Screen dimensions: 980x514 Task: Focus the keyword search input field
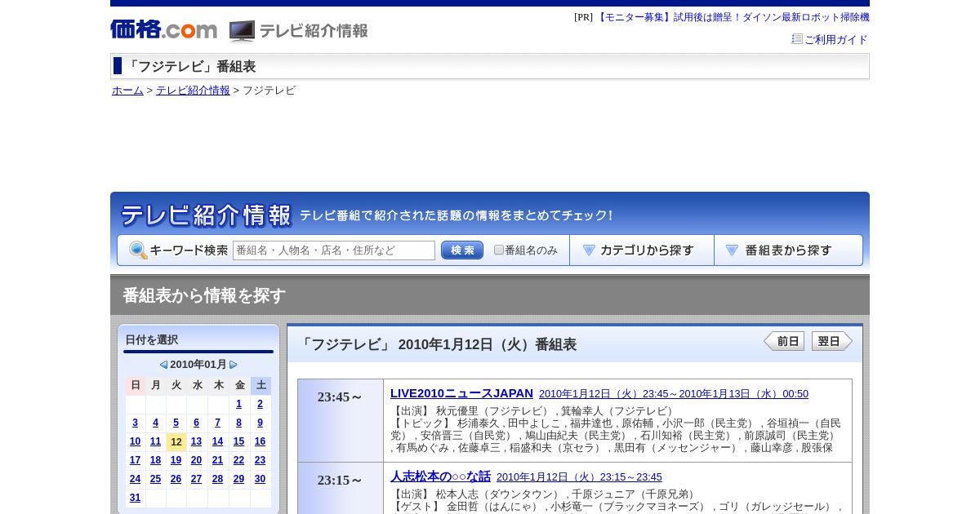334,250
